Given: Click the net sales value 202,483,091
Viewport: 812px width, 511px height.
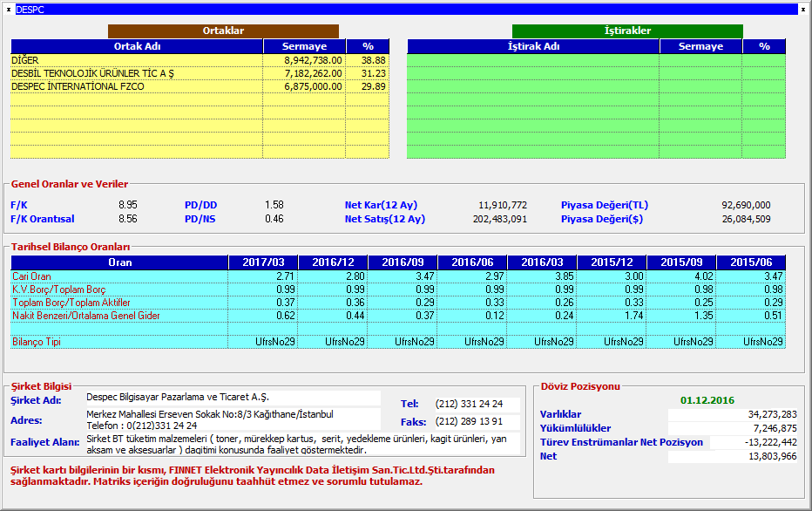Looking at the screenshot, I should [x=500, y=219].
